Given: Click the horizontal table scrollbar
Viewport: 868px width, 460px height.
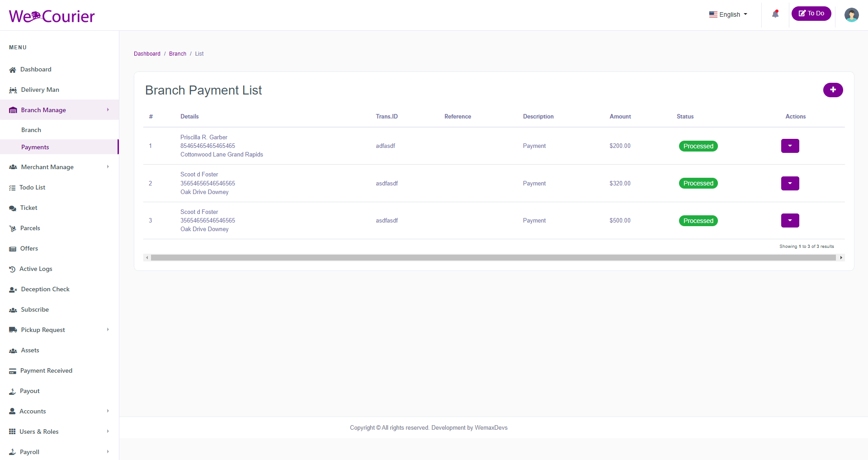Looking at the screenshot, I should (x=493, y=258).
